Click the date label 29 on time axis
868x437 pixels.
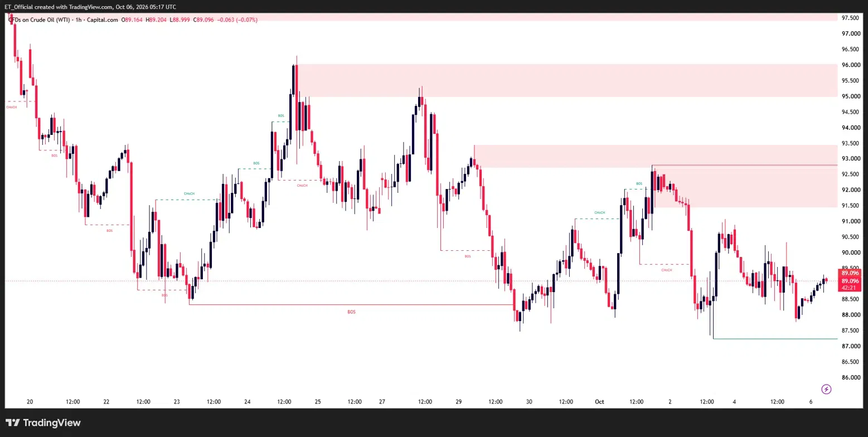pos(459,401)
